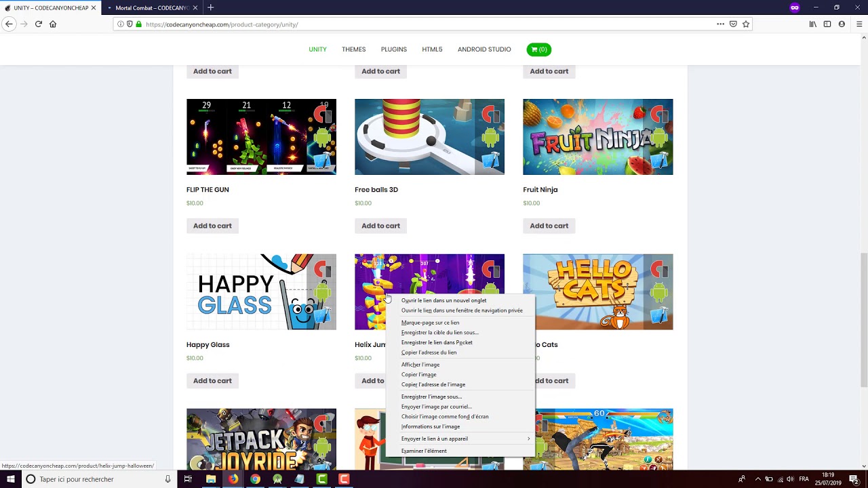Show hidden system tray icons

757,479
